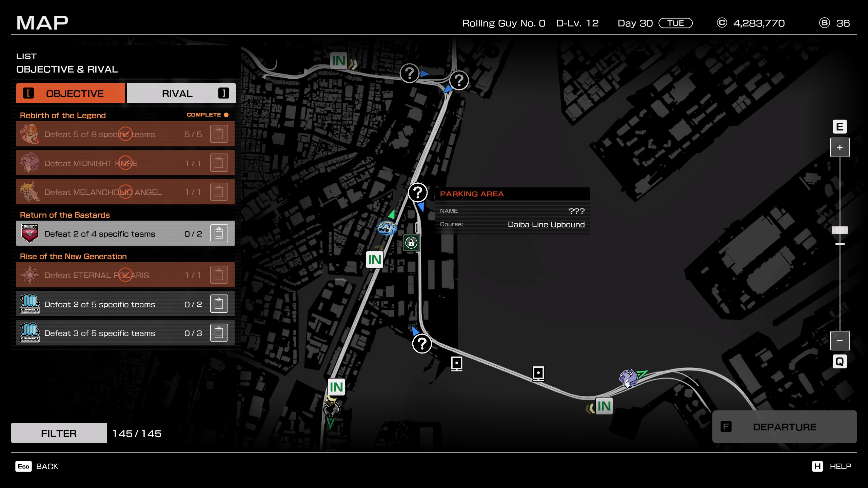Click the IN entrance marker at top of map
Viewport: 868px width, 488px height.
coord(338,61)
